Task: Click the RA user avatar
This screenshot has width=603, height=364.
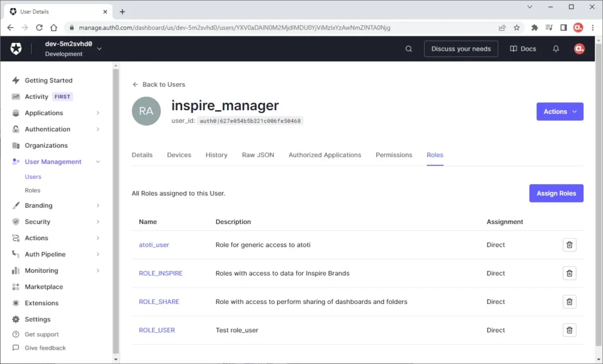Action: point(146,111)
